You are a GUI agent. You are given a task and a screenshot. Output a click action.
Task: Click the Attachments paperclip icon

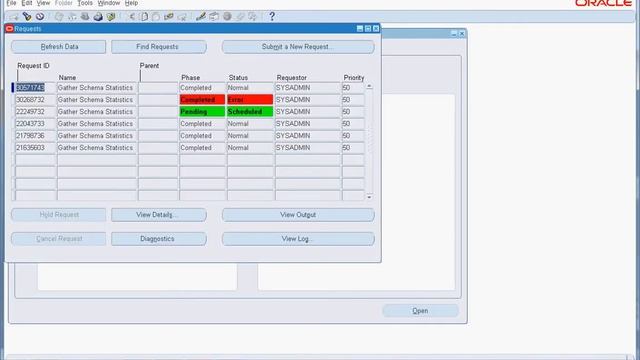tap(240, 17)
